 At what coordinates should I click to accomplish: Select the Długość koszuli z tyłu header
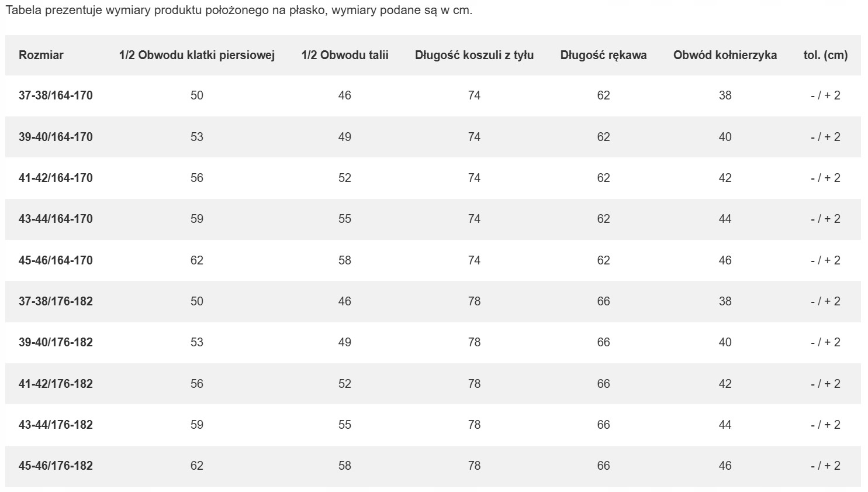(475, 55)
